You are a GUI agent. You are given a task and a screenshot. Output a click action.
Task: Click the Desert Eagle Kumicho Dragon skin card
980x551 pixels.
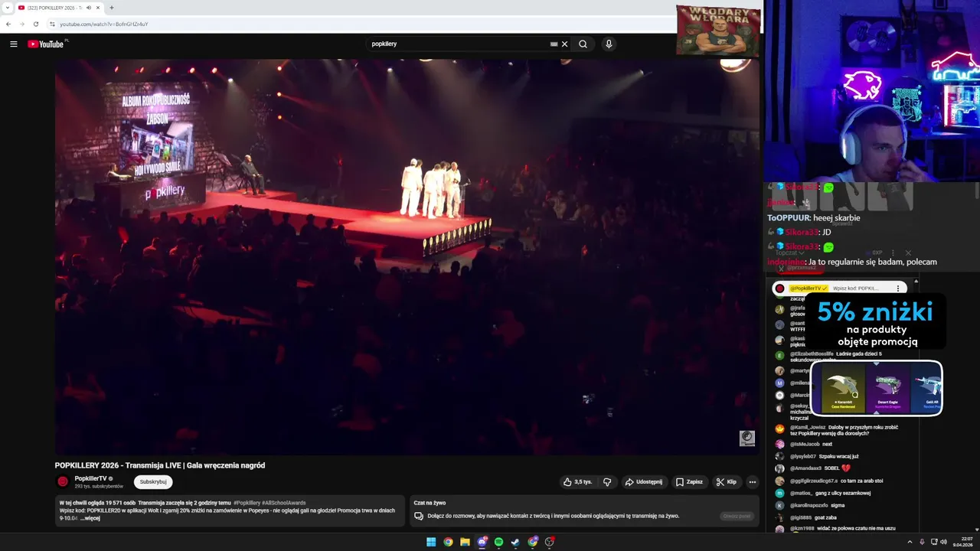[887, 389]
